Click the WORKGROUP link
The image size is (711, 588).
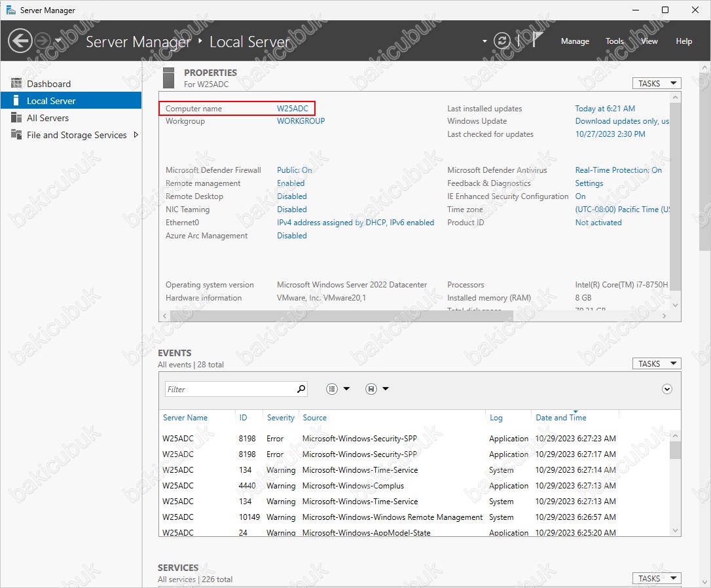point(301,121)
